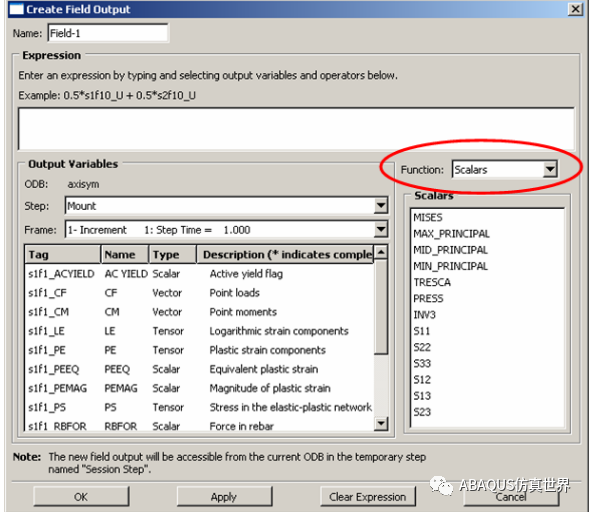Select the s1f1_PEEQ equivalent plastic strain row
Screen dimensions: 589x512
tap(199, 369)
